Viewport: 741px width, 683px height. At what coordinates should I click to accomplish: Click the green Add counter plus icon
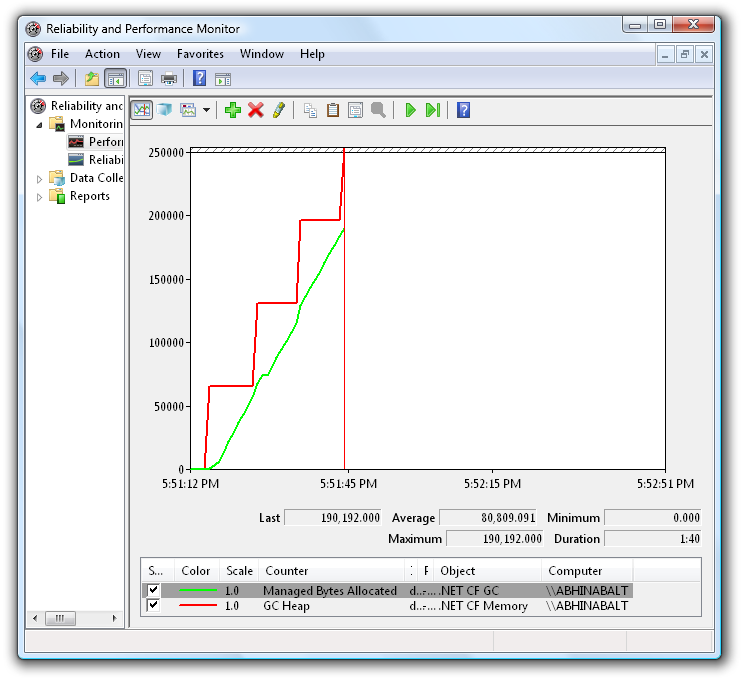(233, 110)
